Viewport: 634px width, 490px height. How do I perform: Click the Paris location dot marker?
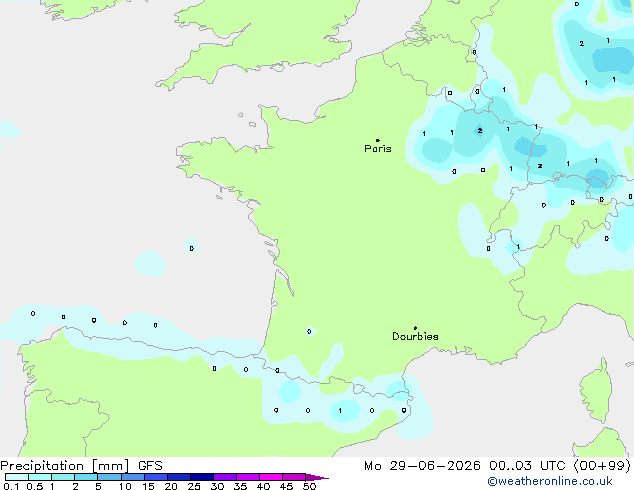378,140
